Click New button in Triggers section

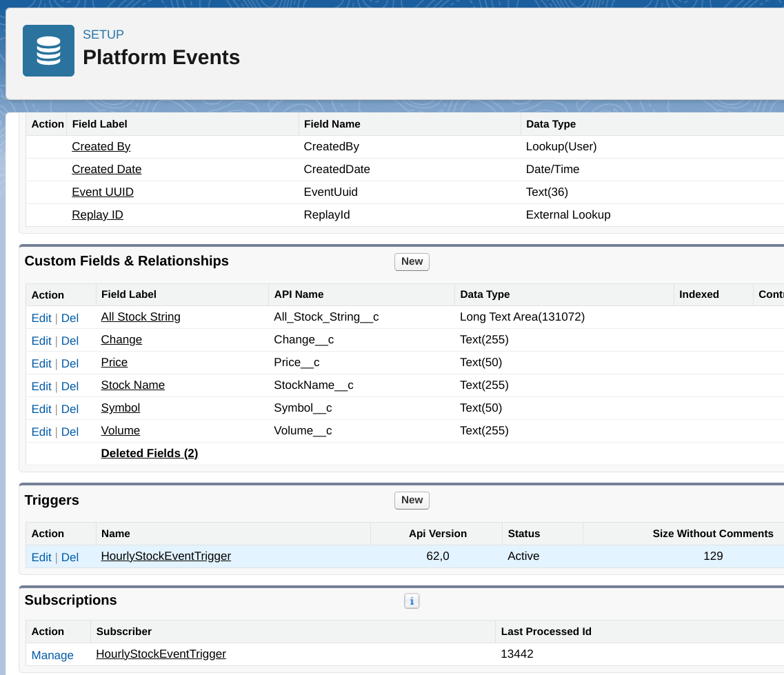click(412, 501)
